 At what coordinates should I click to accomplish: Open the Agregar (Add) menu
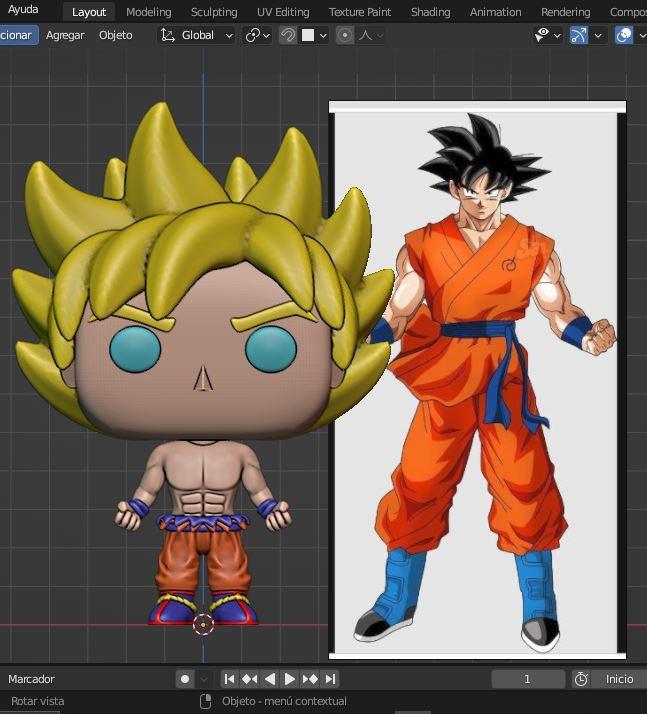65,35
